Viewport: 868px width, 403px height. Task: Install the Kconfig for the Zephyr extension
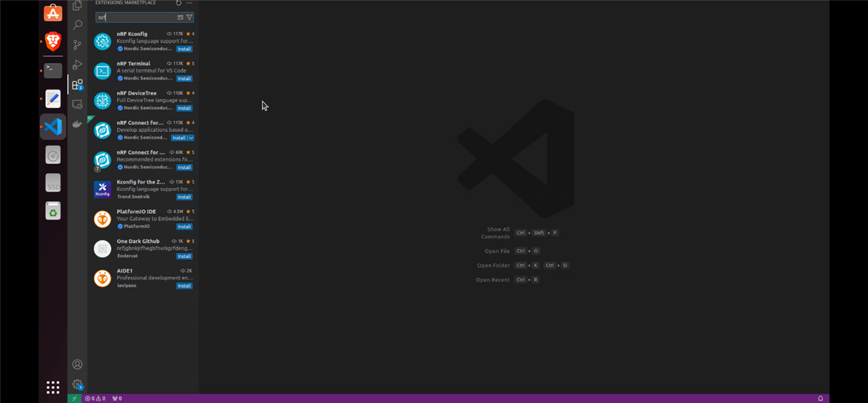[184, 197]
